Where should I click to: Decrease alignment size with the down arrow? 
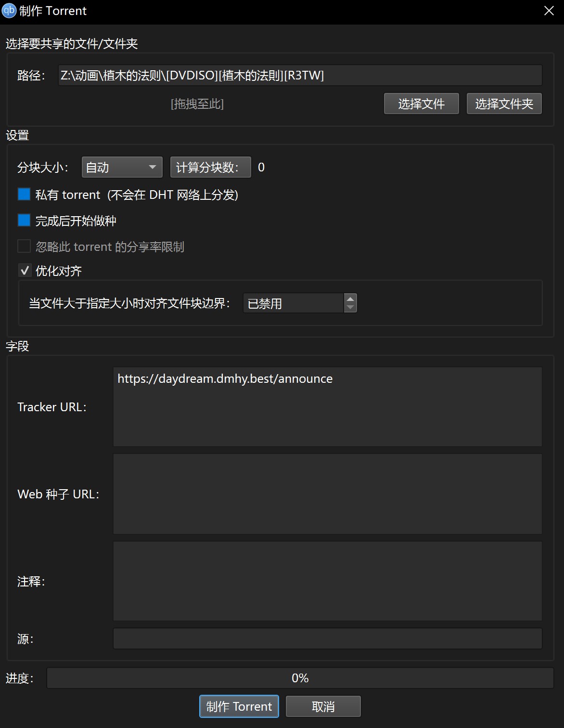350,308
